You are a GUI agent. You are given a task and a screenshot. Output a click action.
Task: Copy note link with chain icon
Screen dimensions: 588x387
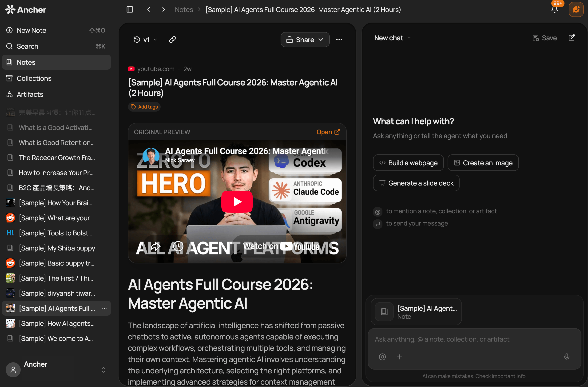[x=172, y=40]
